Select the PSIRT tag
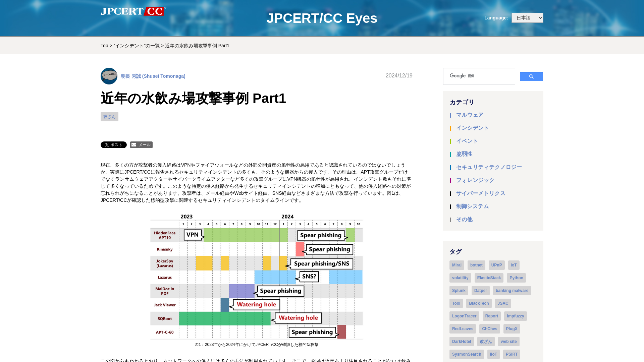 512,354
